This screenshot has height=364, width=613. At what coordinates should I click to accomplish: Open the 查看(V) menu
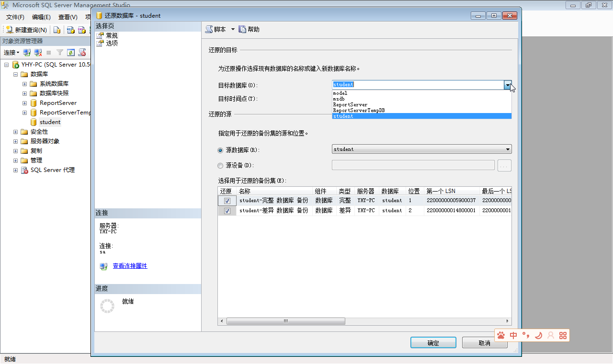pyautogui.click(x=68, y=17)
